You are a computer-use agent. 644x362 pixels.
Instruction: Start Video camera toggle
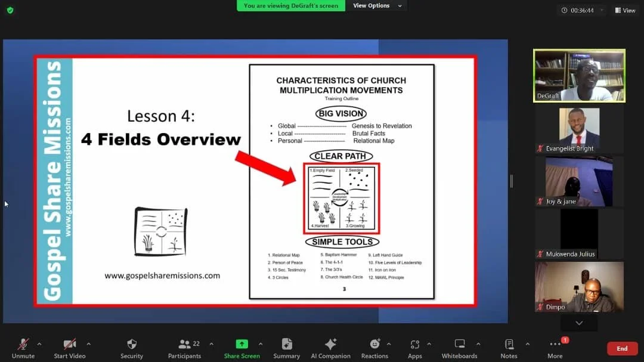tap(69, 348)
